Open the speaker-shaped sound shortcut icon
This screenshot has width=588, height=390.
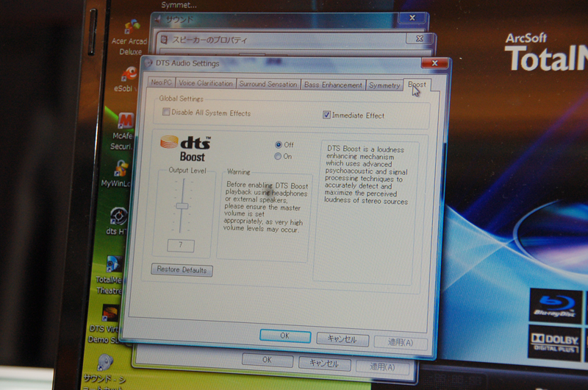tap(106, 363)
